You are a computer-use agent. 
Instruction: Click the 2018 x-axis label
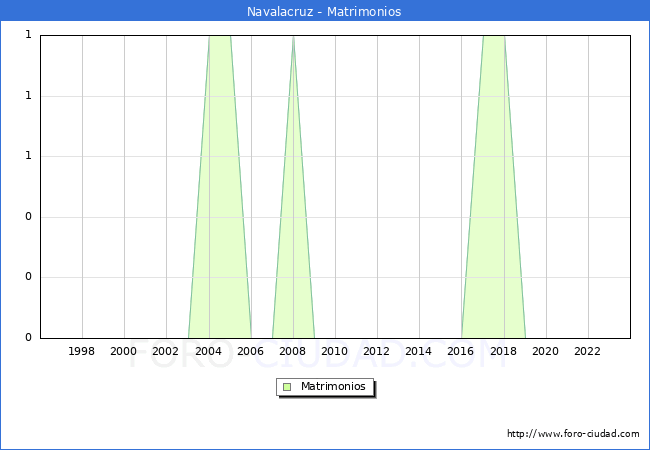[x=503, y=351]
